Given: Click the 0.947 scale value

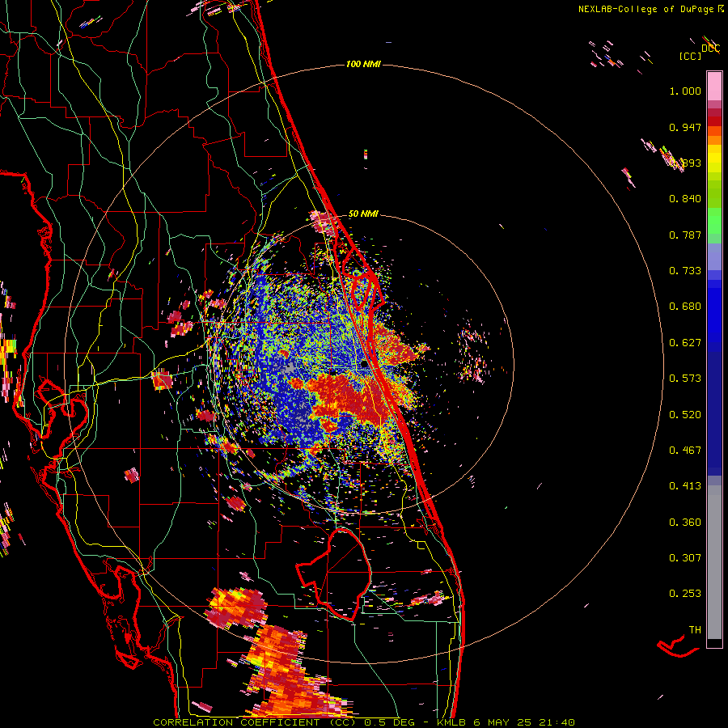Looking at the screenshot, I should point(685,127).
